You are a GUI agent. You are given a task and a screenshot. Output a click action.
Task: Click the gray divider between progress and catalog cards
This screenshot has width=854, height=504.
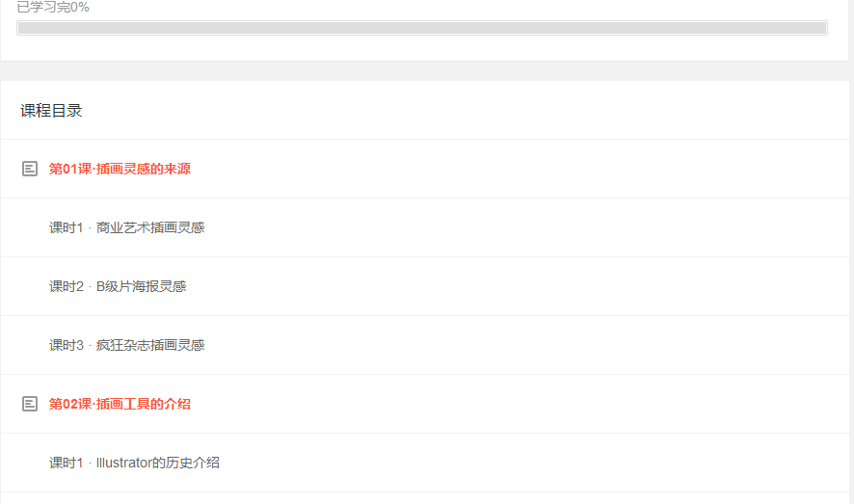pos(425,70)
